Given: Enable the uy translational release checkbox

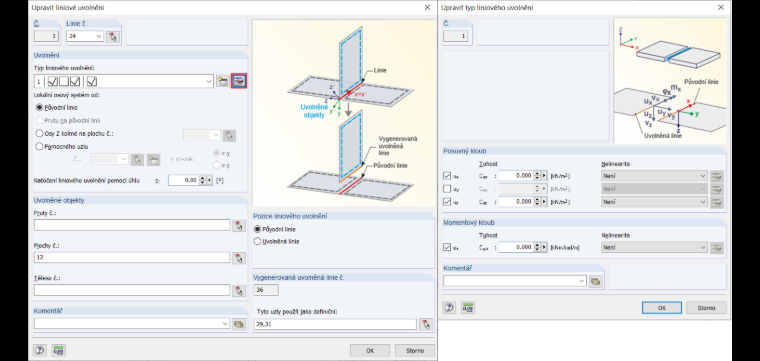Looking at the screenshot, I should pyautogui.click(x=447, y=189).
